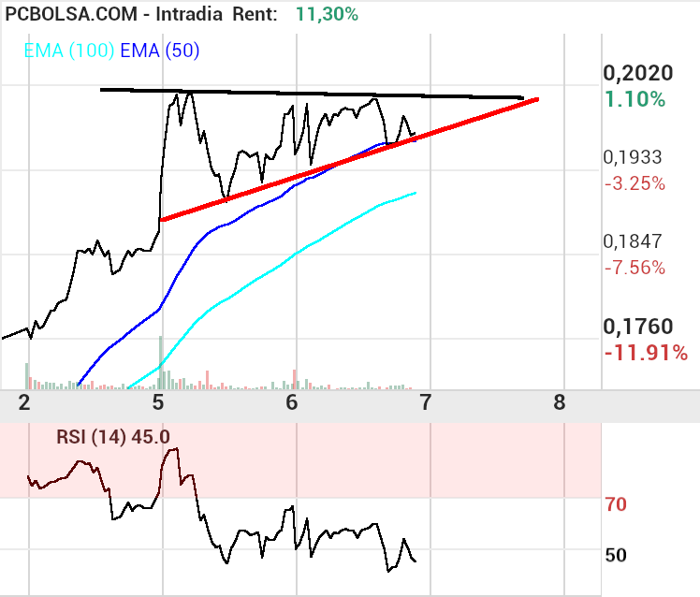This screenshot has width=700, height=597.
Task: Click the 0,2020 price level label
Action: click(x=638, y=74)
